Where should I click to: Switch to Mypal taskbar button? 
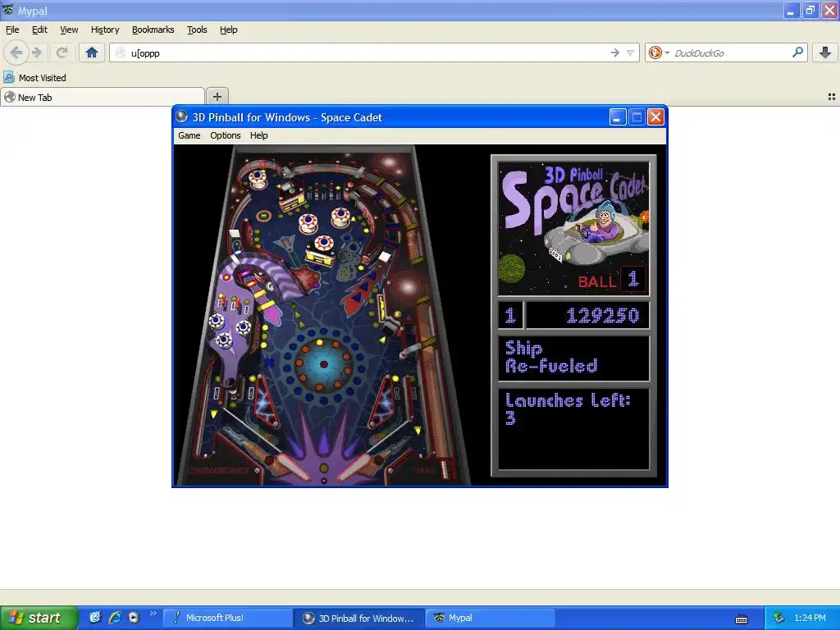(x=491, y=618)
